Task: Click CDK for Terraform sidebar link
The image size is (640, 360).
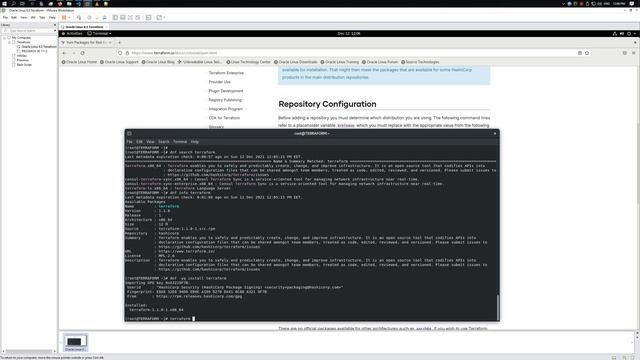Action: tap(224, 118)
